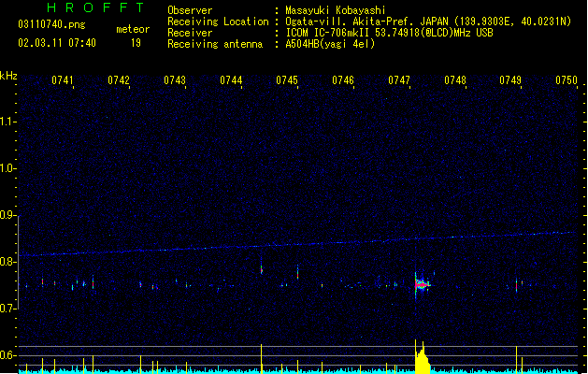
Task: Click the kHz axis unit label
Action: pyautogui.click(x=8, y=76)
